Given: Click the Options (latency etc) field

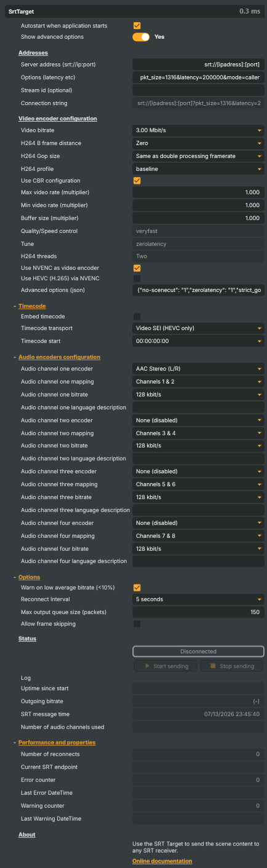Looking at the screenshot, I should (199, 77).
